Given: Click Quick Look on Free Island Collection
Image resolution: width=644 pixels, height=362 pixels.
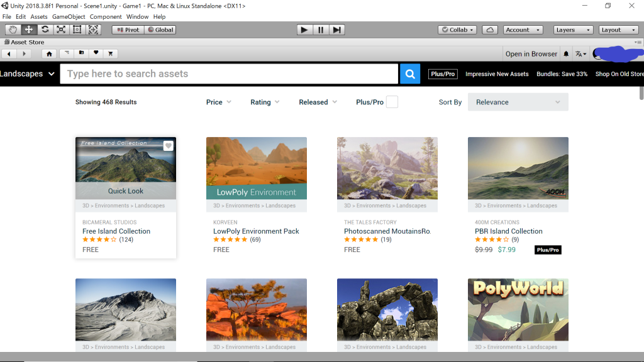Looking at the screenshot, I should coord(126,191).
